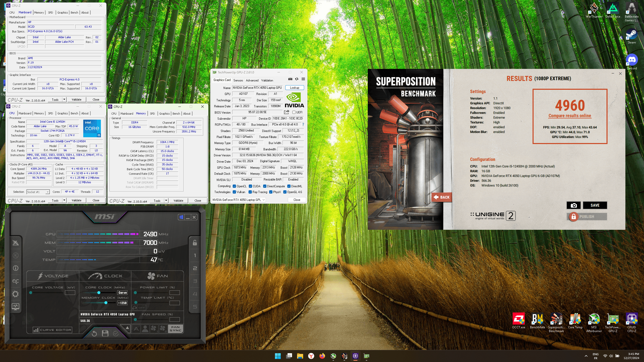This screenshot has height=362, width=644.
Task: Open Tools dropdown arrow in Memory CPU-Z window
Action: pos(166,201)
